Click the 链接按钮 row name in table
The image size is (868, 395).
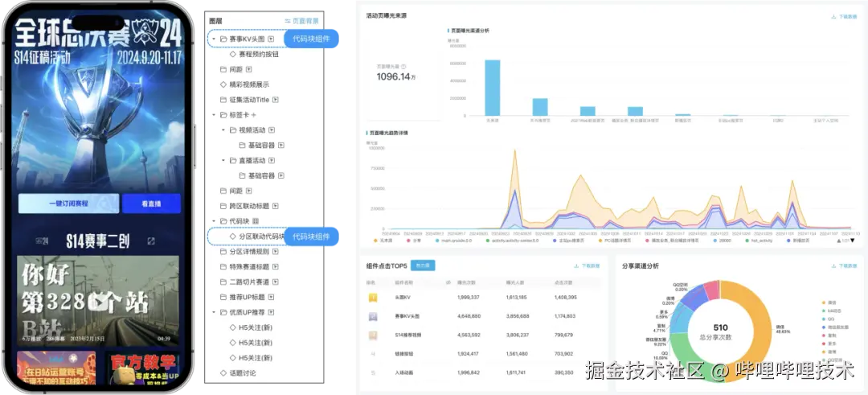[x=404, y=353]
